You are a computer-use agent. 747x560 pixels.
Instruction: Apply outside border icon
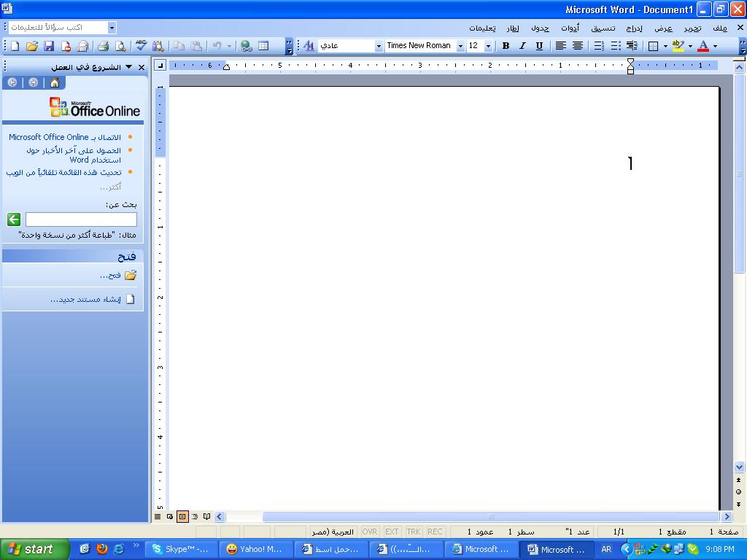click(x=654, y=46)
